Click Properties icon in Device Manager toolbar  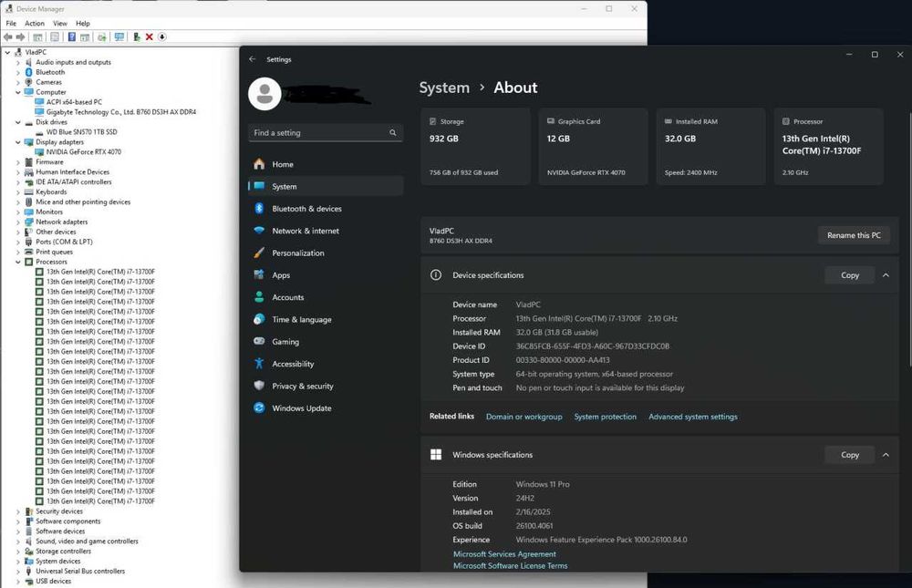(55, 36)
